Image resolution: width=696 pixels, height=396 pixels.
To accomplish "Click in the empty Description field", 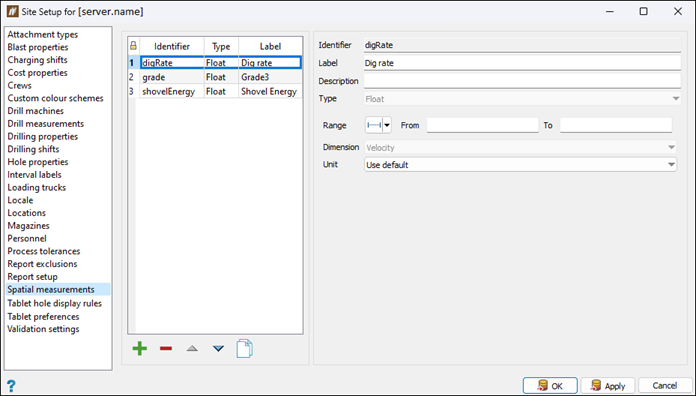I will pyautogui.click(x=522, y=81).
